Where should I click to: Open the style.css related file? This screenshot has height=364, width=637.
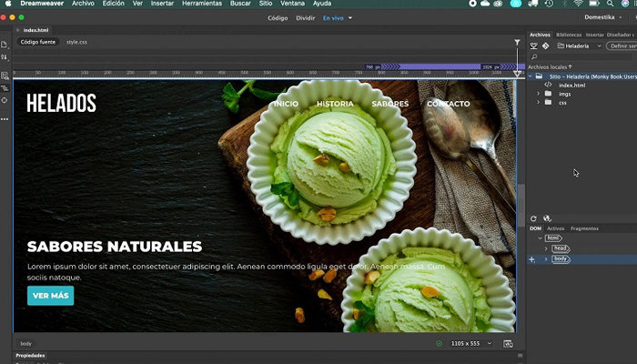[x=76, y=42]
